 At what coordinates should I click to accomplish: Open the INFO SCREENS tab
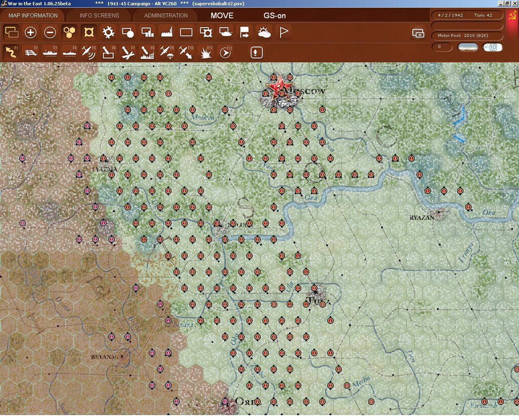point(99,15)
